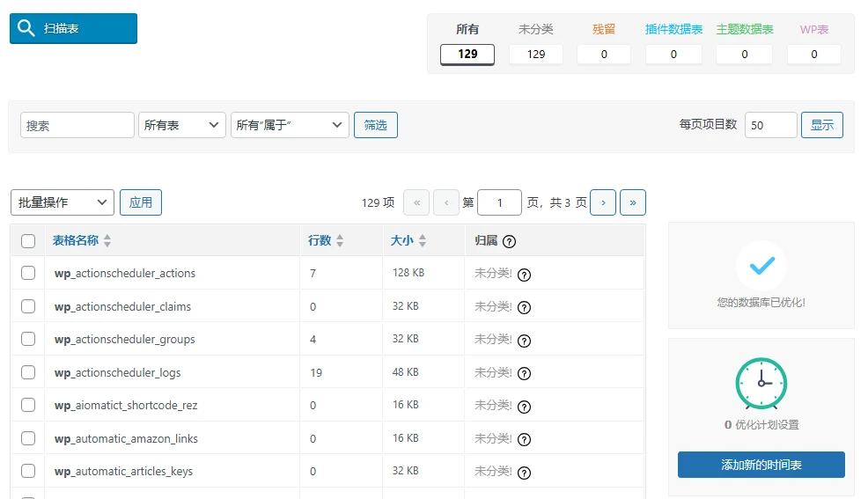The image size is (868, 499).
Task: Click the 每页项目数 input showing 50
Action: coord(770,125)
